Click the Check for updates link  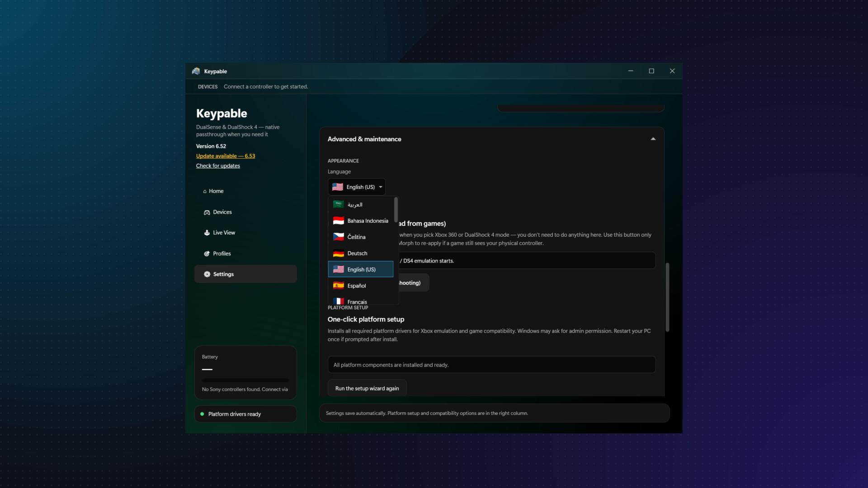[218, 166]
